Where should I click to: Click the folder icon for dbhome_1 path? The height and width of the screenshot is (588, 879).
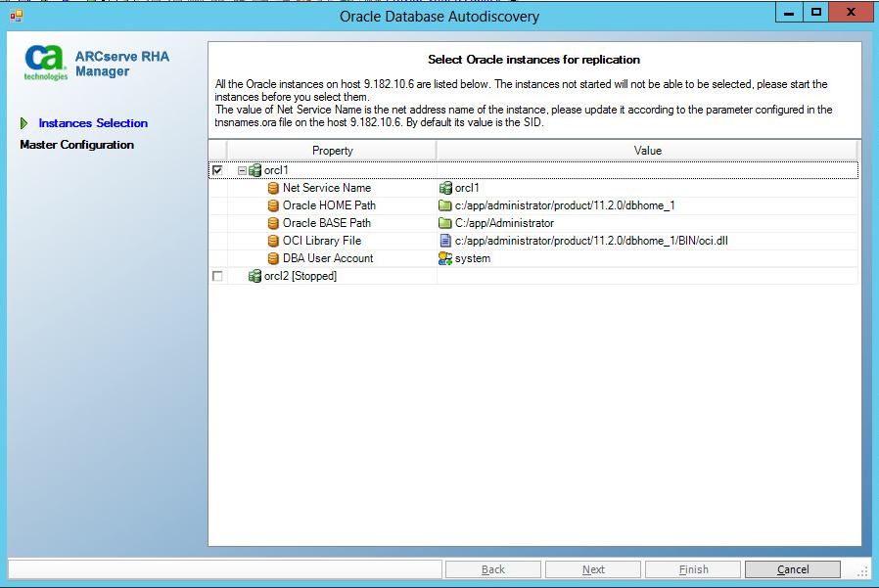pyautogui.click(x=445, y=205)
